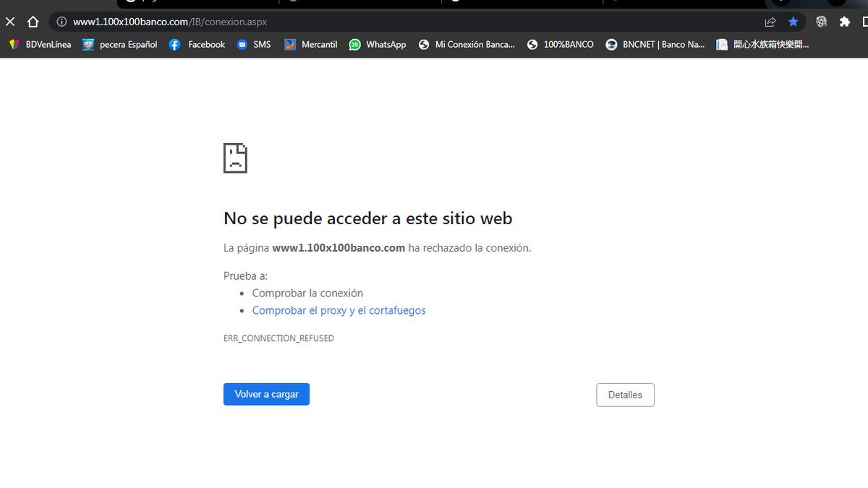
Task: Stop loading with the X button
Action: pos(10,22)
